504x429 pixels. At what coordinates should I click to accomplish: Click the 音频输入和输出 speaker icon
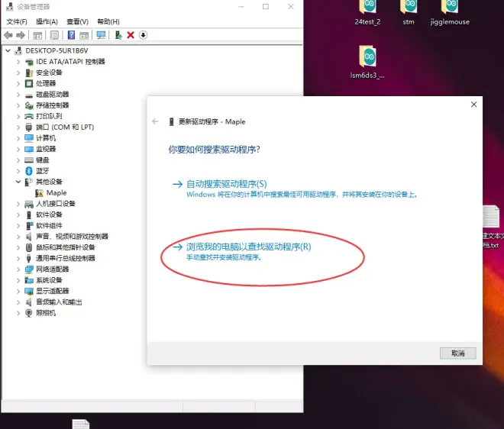[x=29, y=302]
